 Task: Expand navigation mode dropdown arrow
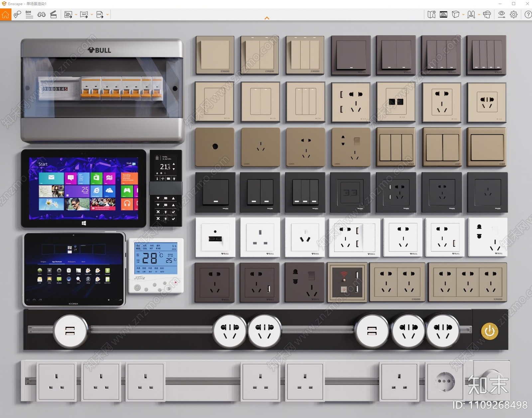click(x=479, y=15)
